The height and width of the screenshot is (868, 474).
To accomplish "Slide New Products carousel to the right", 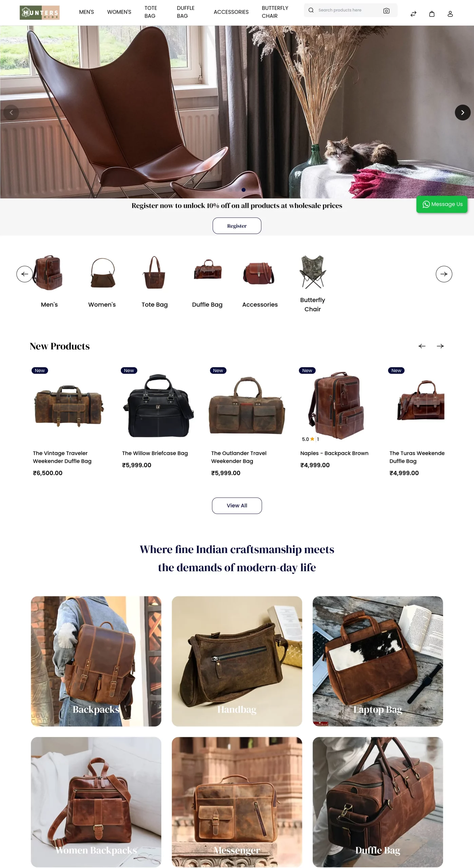I will [440, 346].
